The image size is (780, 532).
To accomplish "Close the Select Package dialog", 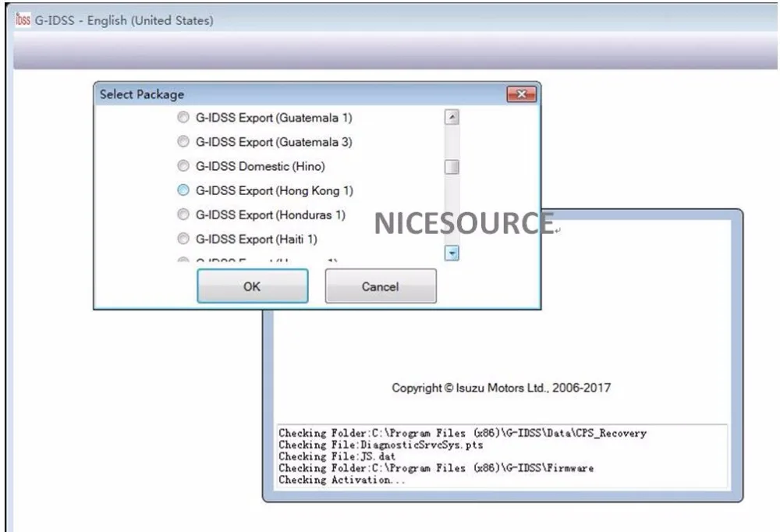I will tap(521, 94).
